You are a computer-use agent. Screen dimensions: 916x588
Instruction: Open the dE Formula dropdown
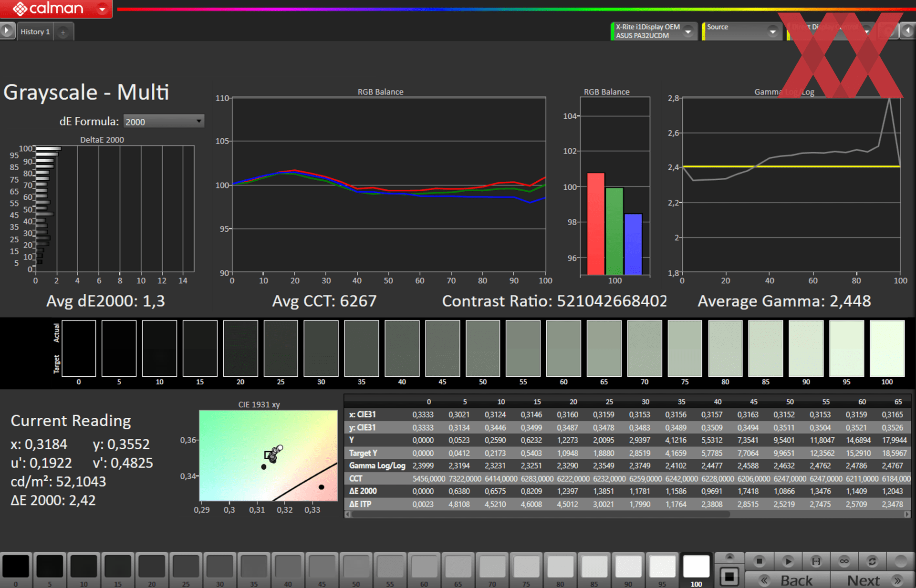164,122
